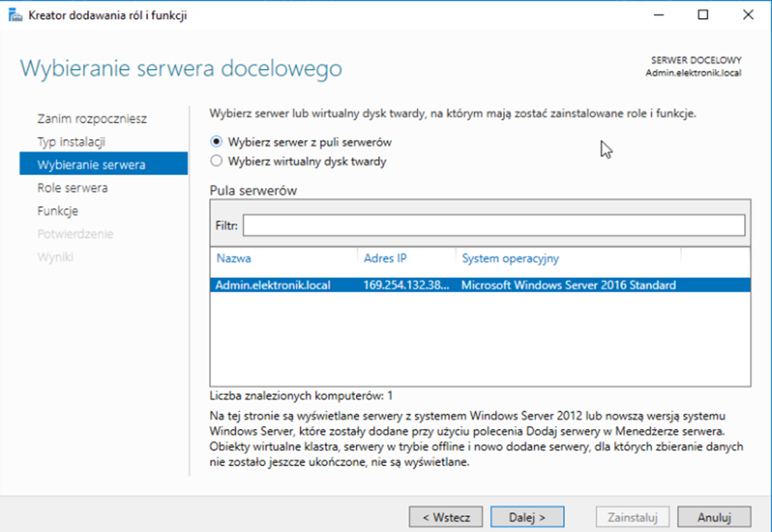Sort server list by Nazwa column
772x532 pixels.
[233, 258]
